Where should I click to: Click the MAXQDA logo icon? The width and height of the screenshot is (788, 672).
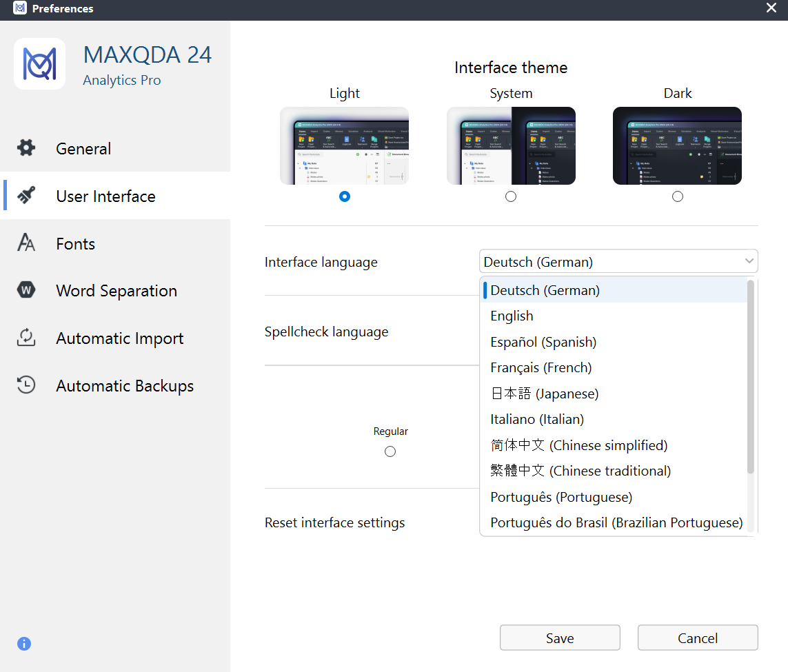40,64
